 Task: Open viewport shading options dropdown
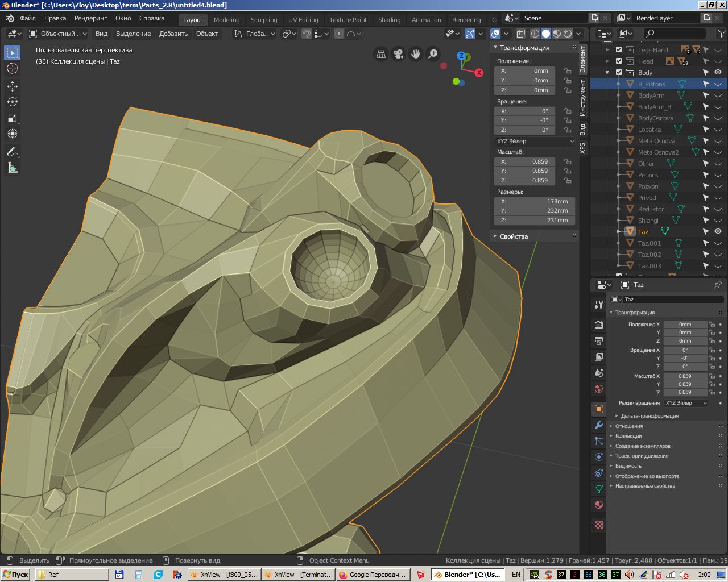pos(578,34)
